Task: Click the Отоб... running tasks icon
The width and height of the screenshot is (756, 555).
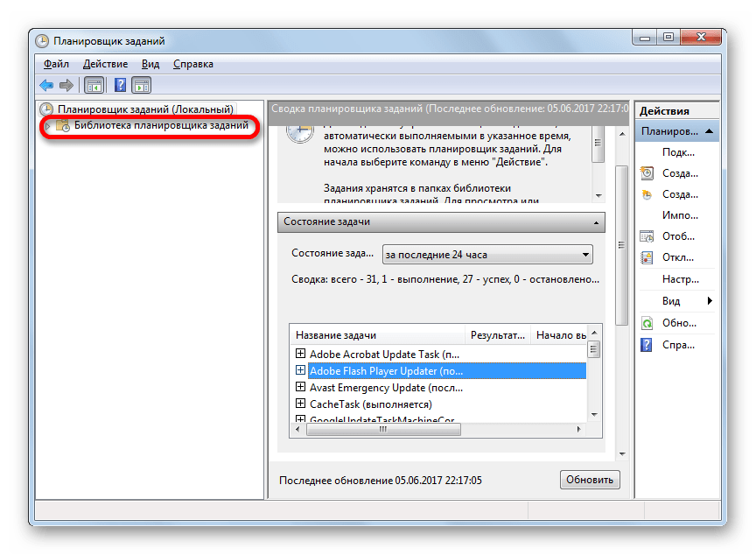Action: (x=647, y=236)
